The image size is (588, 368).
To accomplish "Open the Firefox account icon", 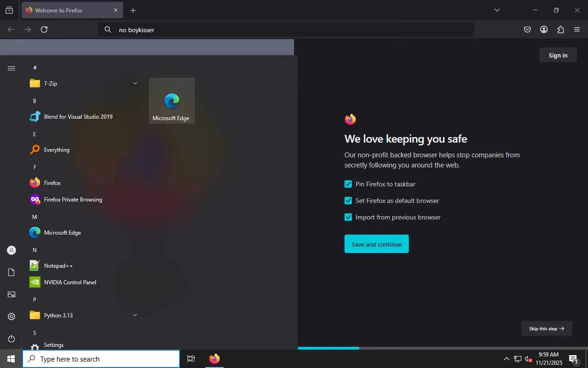I will 544,29.
